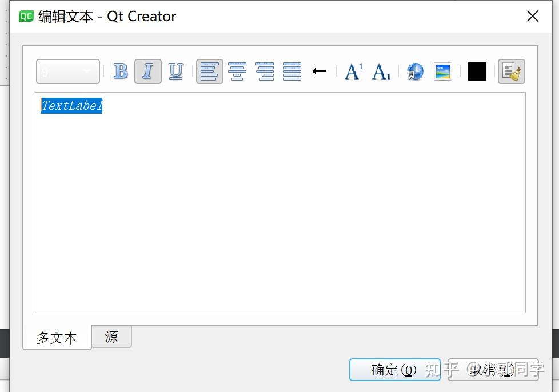This screenshot has width=559, height=392.
Task: Click the highlighted TextLabel text
Action: 71,106
